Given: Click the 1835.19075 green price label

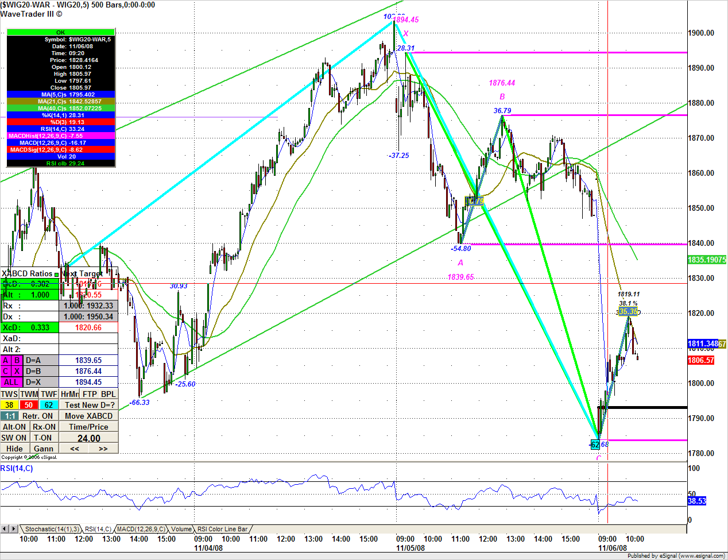Looking at the screenshot, I should (707, 260).
